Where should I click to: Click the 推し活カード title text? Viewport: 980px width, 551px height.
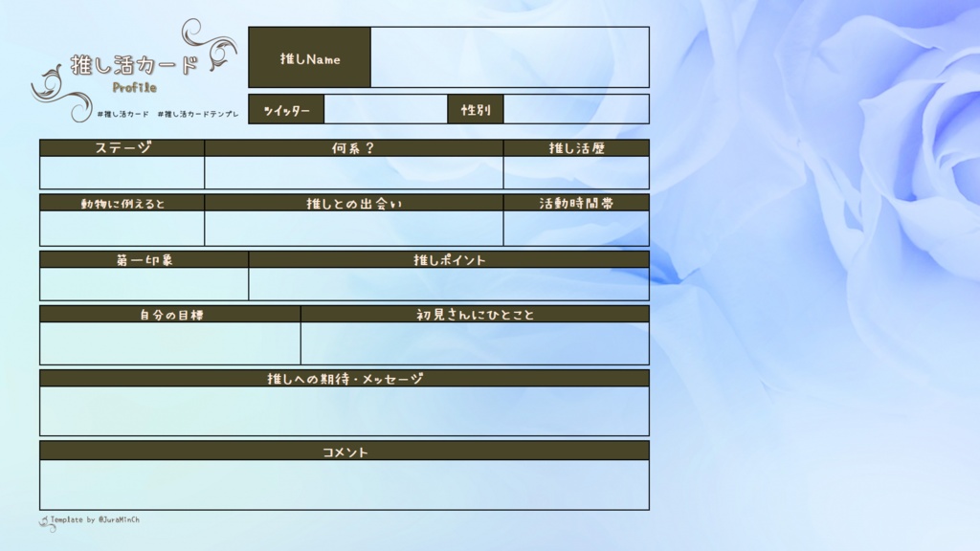point(134,65)
